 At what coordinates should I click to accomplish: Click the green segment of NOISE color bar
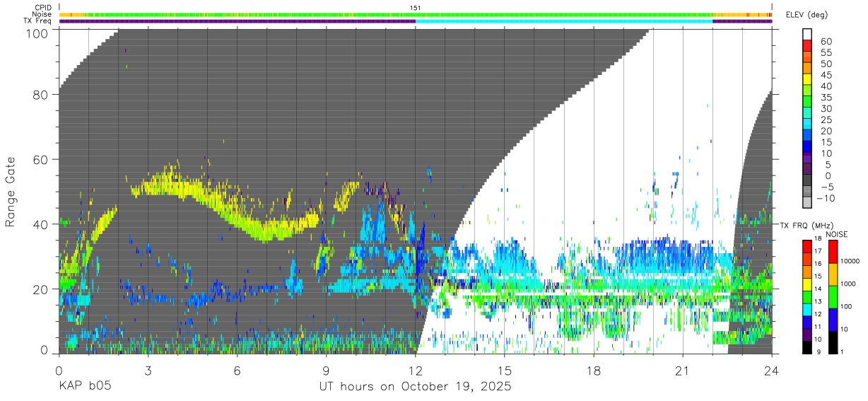(x=833, y=296)
